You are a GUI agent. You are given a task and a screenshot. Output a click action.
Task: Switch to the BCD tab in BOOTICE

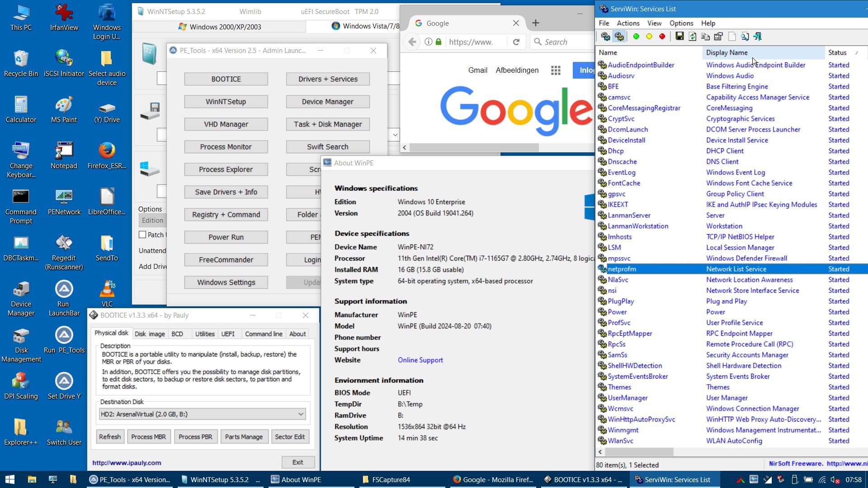177,334
